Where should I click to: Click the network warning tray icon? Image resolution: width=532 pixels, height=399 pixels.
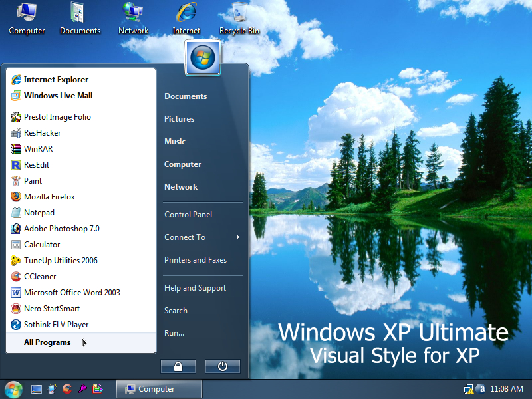tap(469, 389)
